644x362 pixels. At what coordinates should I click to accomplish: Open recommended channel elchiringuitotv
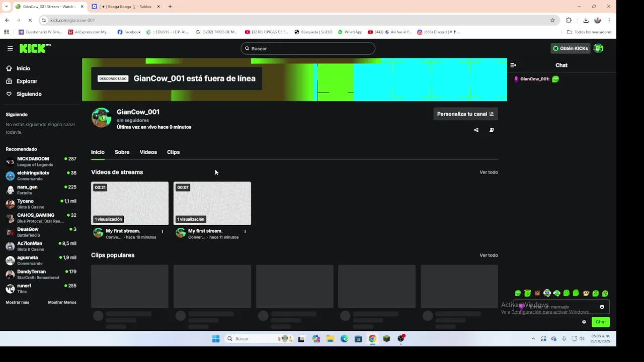pyautogui.click(x=41, y=176)
